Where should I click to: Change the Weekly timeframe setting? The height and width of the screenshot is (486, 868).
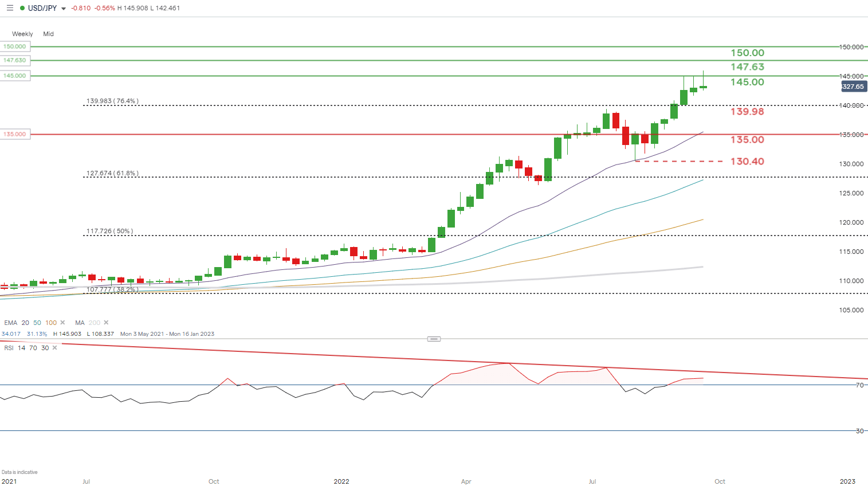(x=22, y=34)
